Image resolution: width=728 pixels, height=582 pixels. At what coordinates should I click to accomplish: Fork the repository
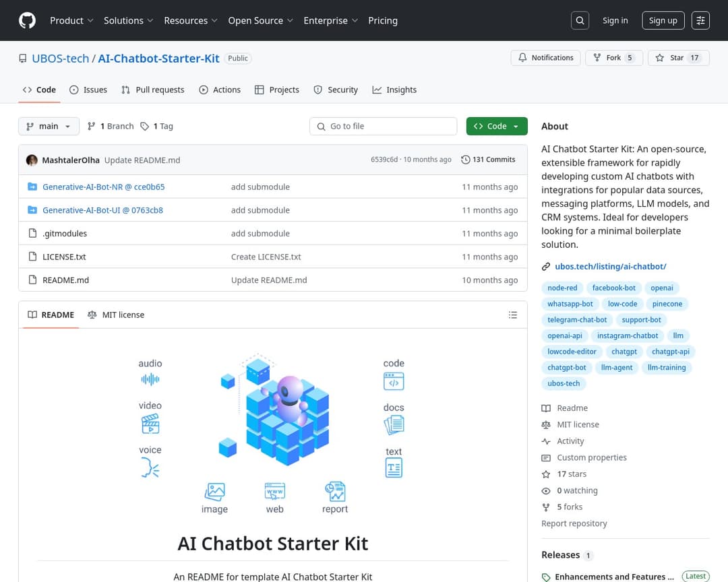pyautogui.click(x=614, y=58)
